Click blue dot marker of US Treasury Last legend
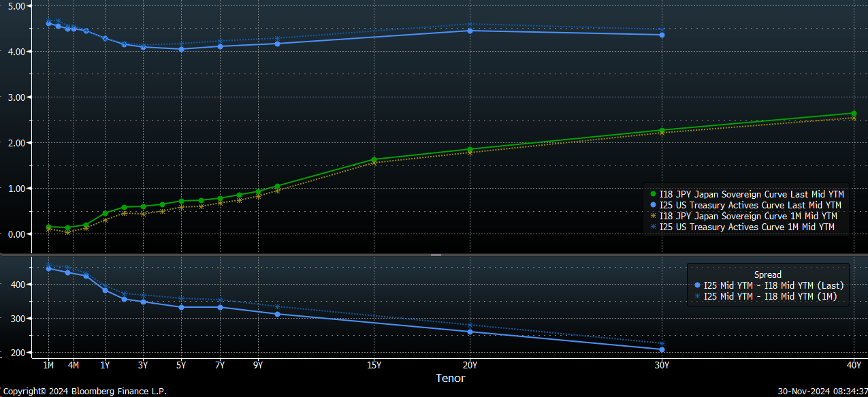The image size is (868, 397). (653, 205)
